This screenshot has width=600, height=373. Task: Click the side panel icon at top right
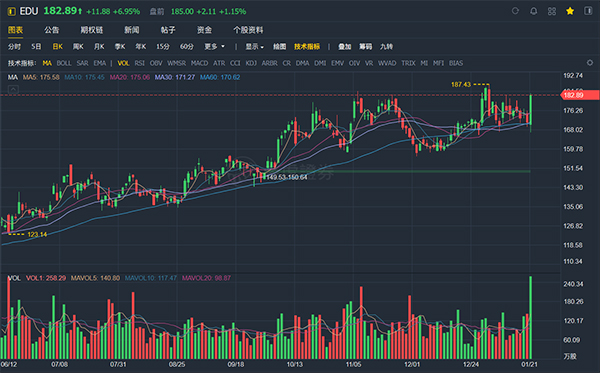point(588,11)
